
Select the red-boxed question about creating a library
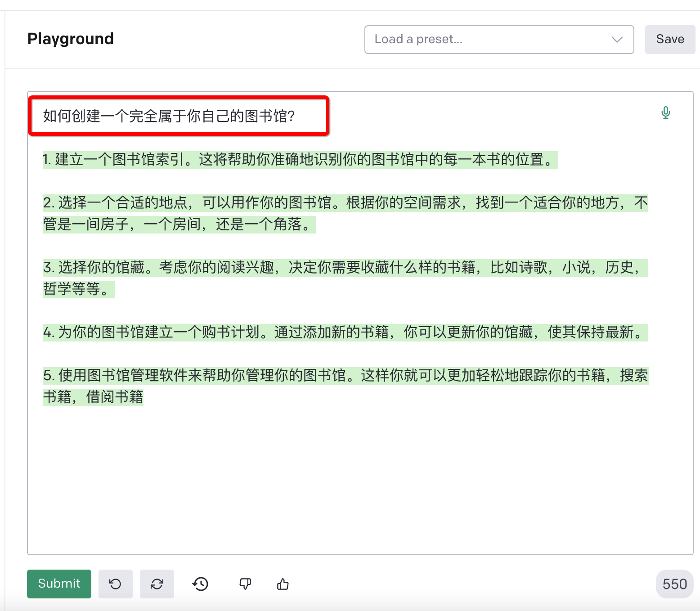pos(170,116)
